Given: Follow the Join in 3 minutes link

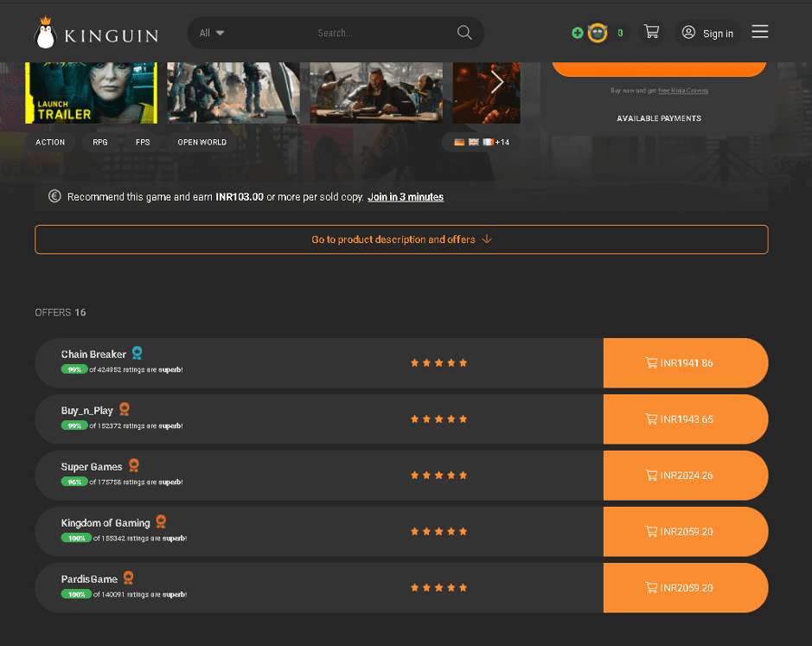Looking at the screenshot, I should 406,197.
